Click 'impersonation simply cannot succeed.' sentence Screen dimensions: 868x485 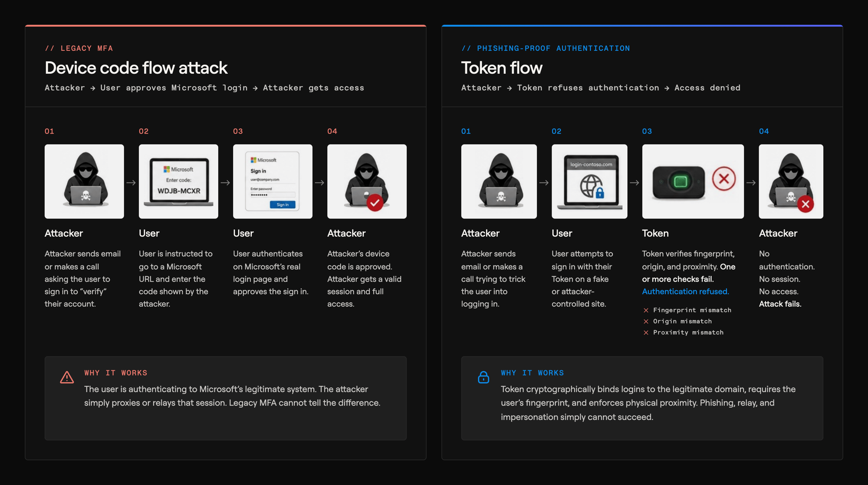point(577,417)
